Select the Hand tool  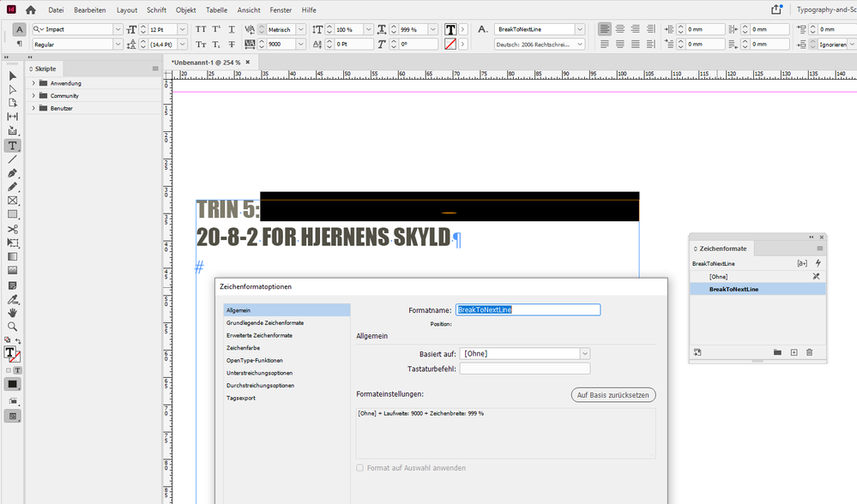pos(13,313)
